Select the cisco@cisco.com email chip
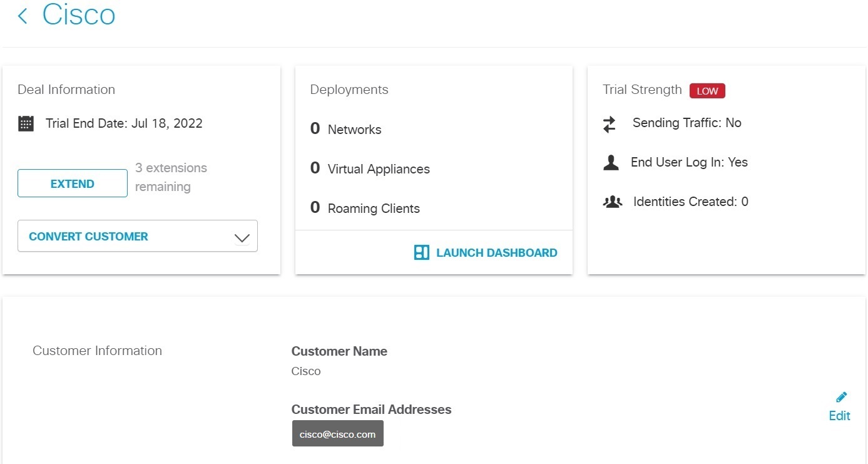This screenshot has height=464, width=868. point(338,434)
